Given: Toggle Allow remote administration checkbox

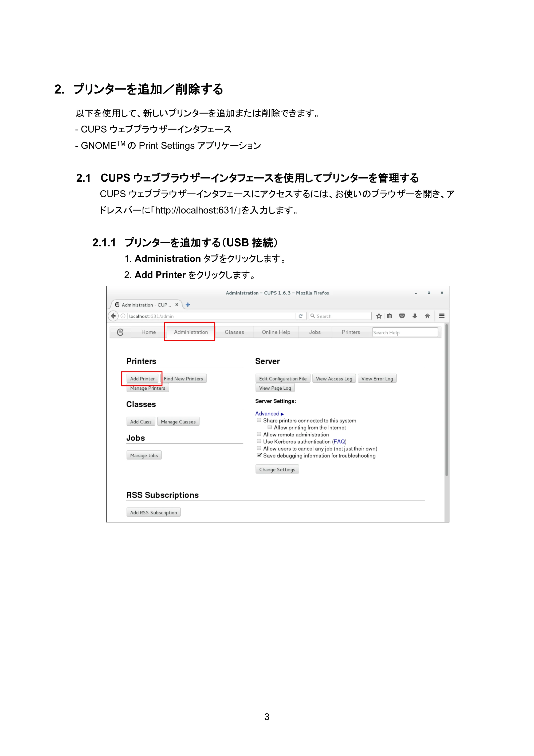Looking at the screenshot, I should click(259, 434).
